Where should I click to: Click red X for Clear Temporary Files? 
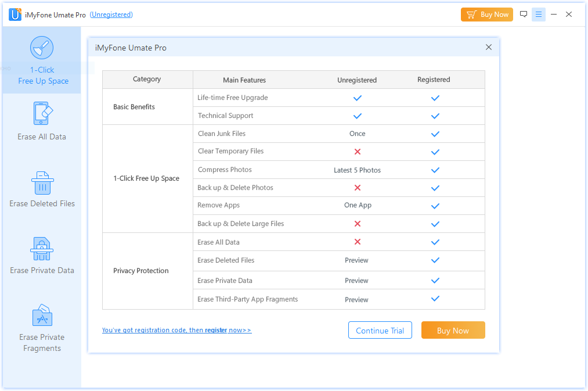click(x=358, y=152)
